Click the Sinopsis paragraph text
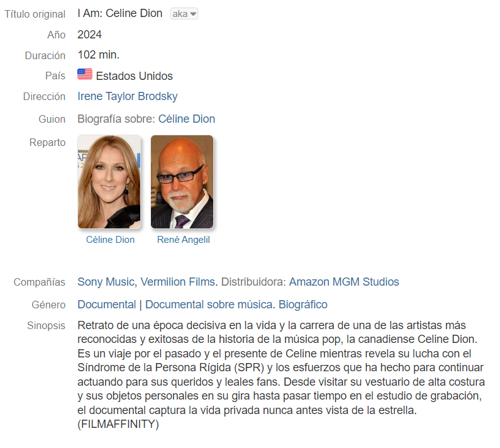 point(281,374)
